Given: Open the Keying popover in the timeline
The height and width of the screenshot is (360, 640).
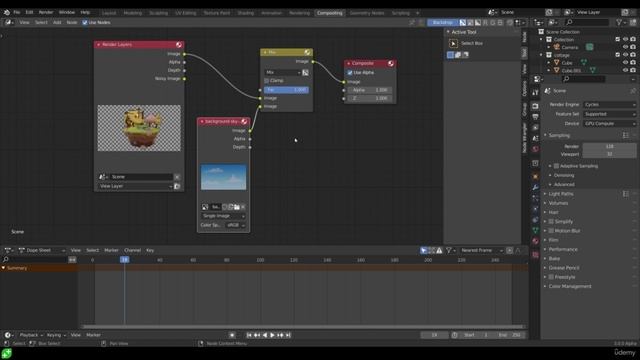Looking at the screenshot, I should click(56, 335).
